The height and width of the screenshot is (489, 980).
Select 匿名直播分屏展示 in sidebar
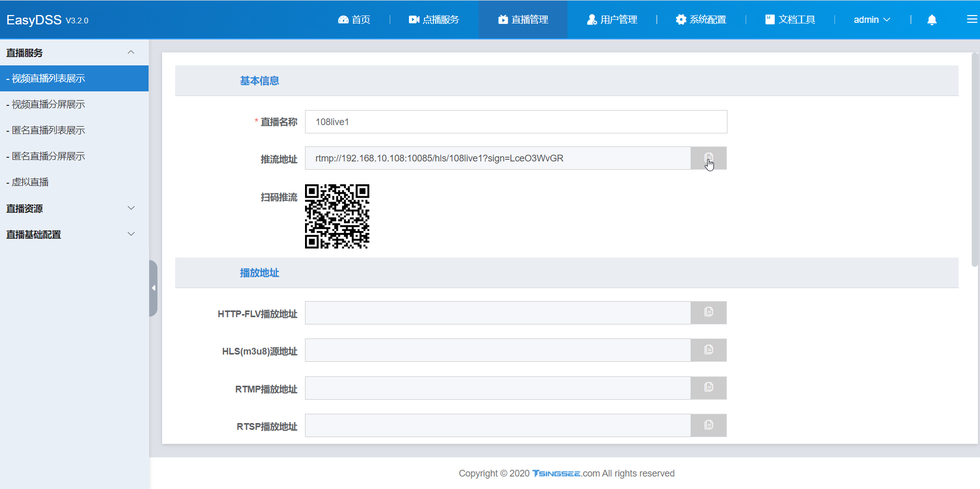pos(74,156)
